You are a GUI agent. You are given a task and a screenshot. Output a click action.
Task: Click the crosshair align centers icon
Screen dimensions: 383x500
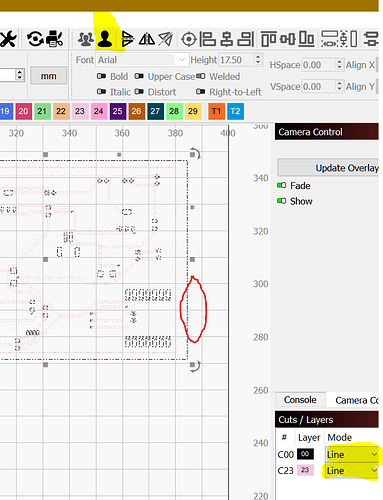pyautogui.click(x=189, y=39)
